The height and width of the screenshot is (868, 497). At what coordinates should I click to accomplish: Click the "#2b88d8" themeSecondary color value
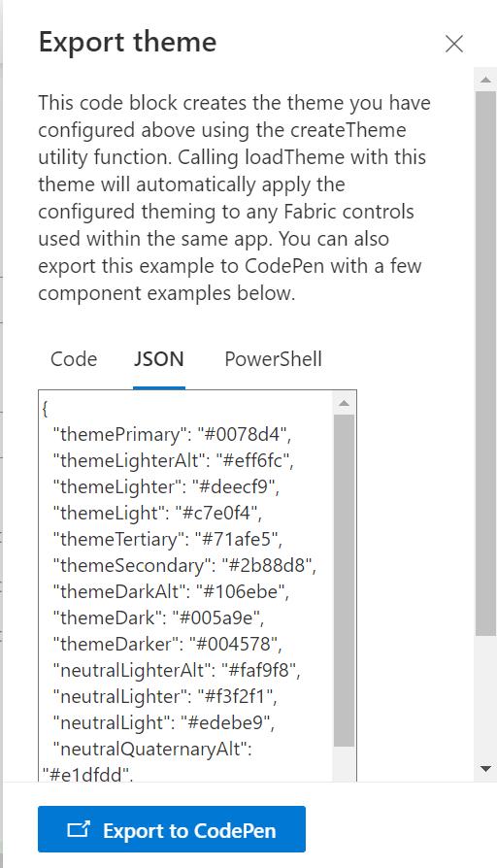point(268,565)
